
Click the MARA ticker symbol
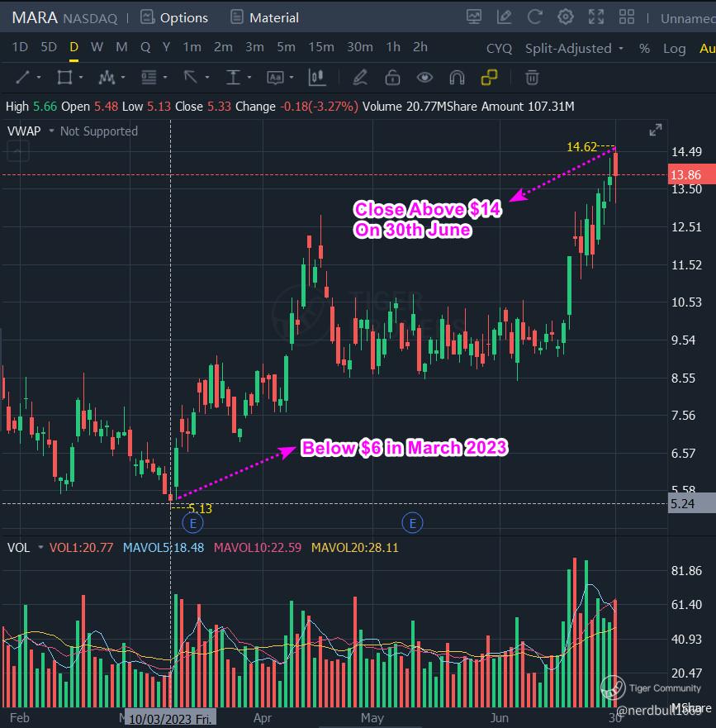pyautogui.click(x=35, y=17)
